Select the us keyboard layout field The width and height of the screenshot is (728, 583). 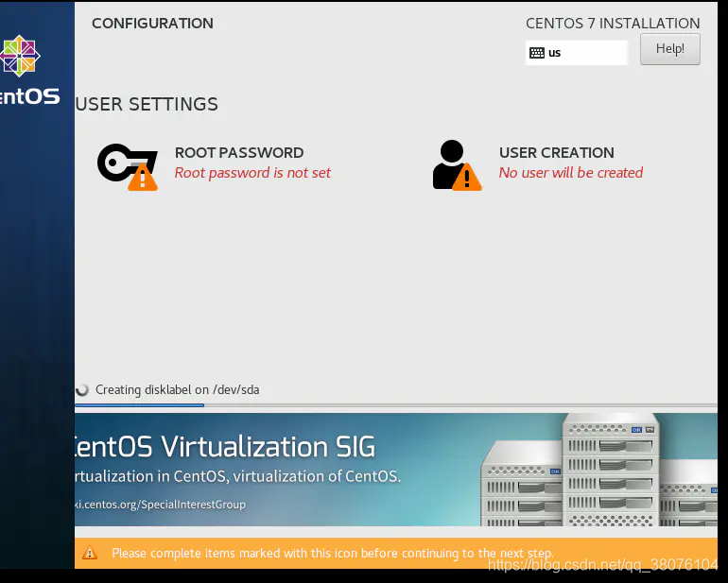coord(576,53)
